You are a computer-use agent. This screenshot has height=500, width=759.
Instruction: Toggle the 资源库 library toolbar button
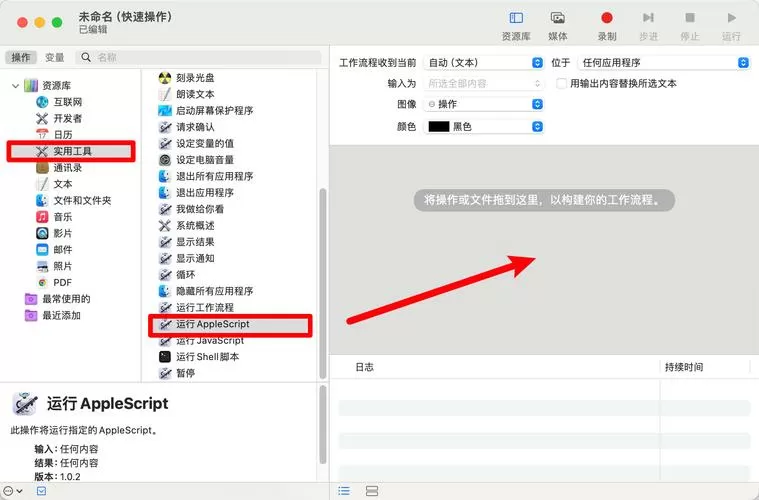[x=516, y=26]
